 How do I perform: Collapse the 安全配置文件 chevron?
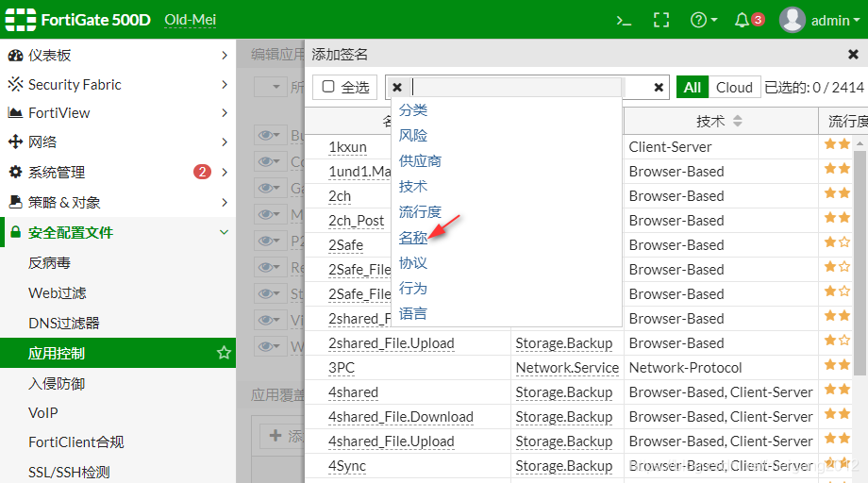tap(225, 232)
